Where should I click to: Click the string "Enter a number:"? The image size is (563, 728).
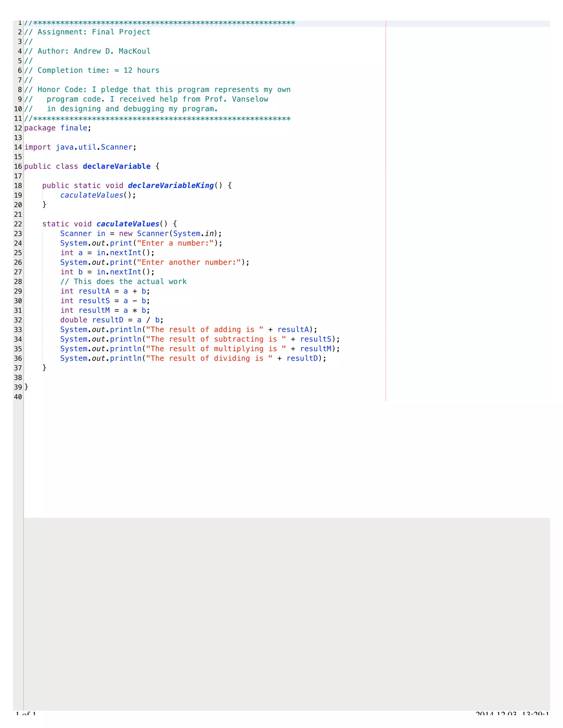(175, 243)
